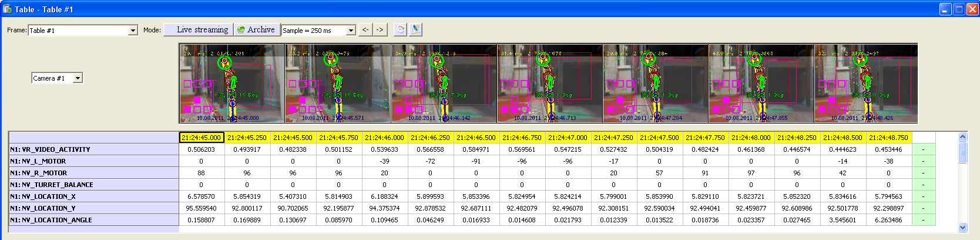
Task: Open the last camera frame thumbnail
Action: [865, 84]
